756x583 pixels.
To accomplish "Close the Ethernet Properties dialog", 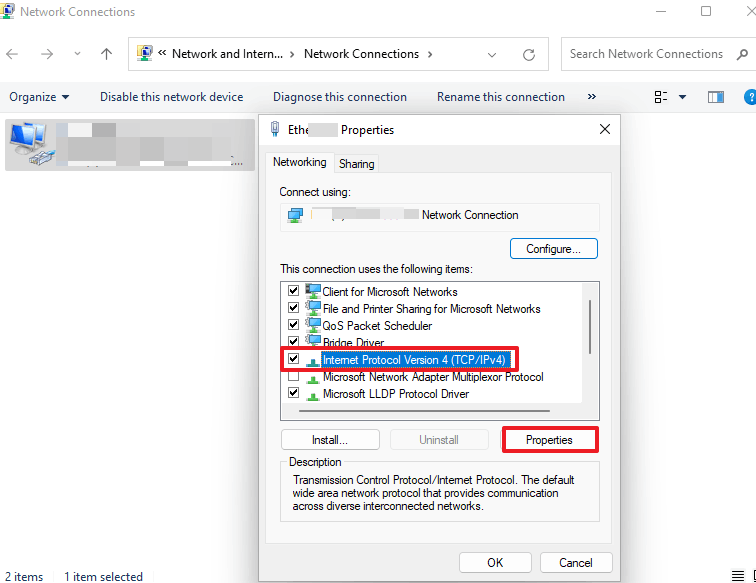I will click(x=605, y=129).
